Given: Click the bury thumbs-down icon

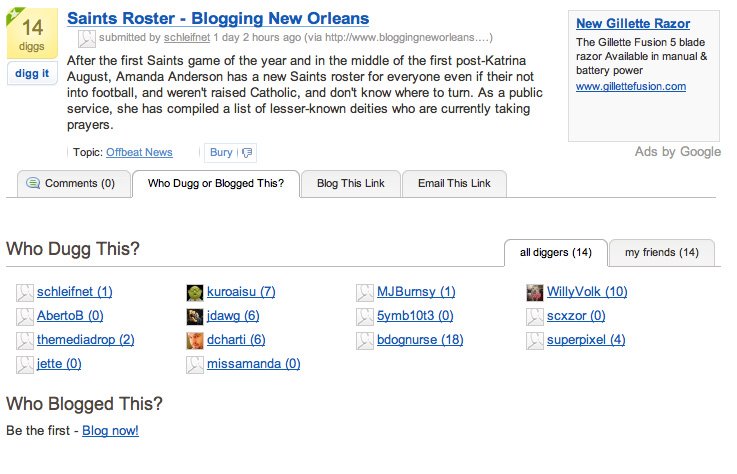Looking at the screenshot, I should click(246, 153).
